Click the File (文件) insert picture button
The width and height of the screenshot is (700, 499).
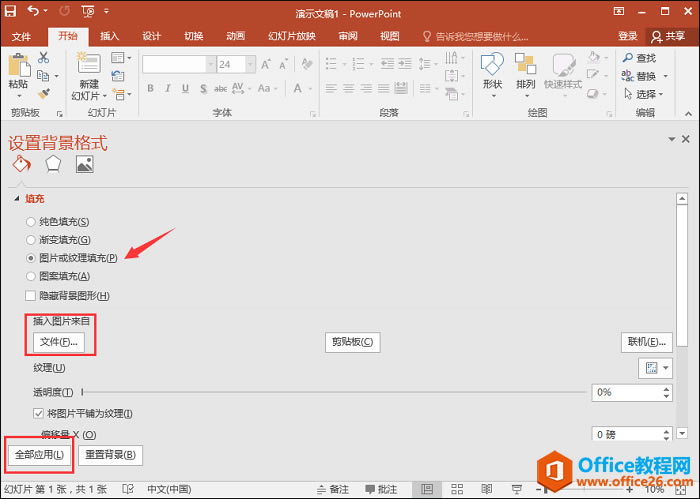(59, 342)
